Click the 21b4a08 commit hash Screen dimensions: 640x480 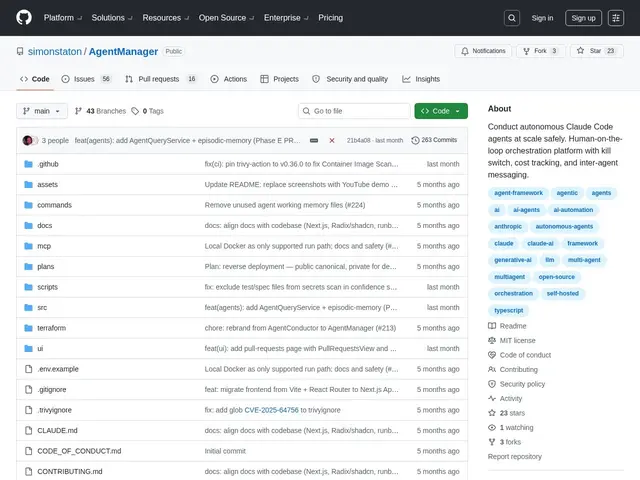coord(358,140)
